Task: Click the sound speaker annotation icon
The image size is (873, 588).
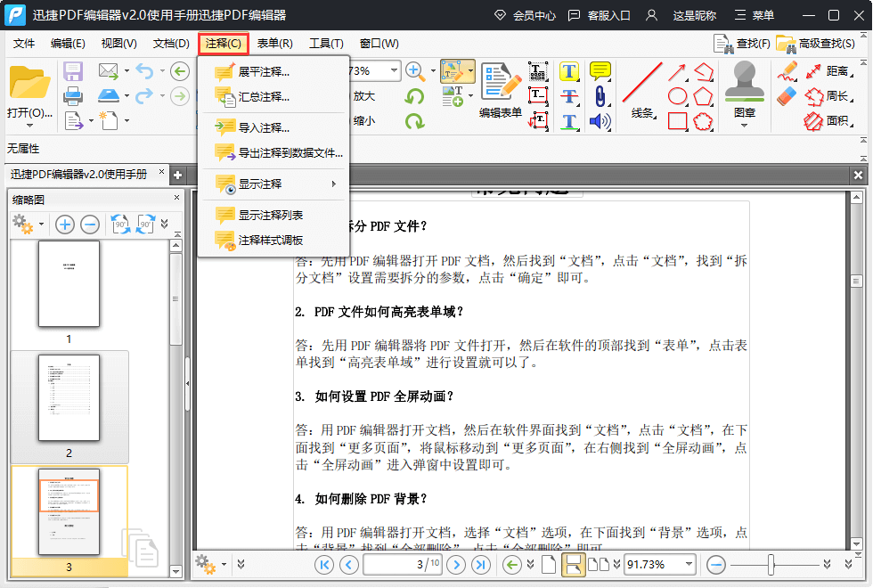Action: pyautogui.click(x=600, y=121)
